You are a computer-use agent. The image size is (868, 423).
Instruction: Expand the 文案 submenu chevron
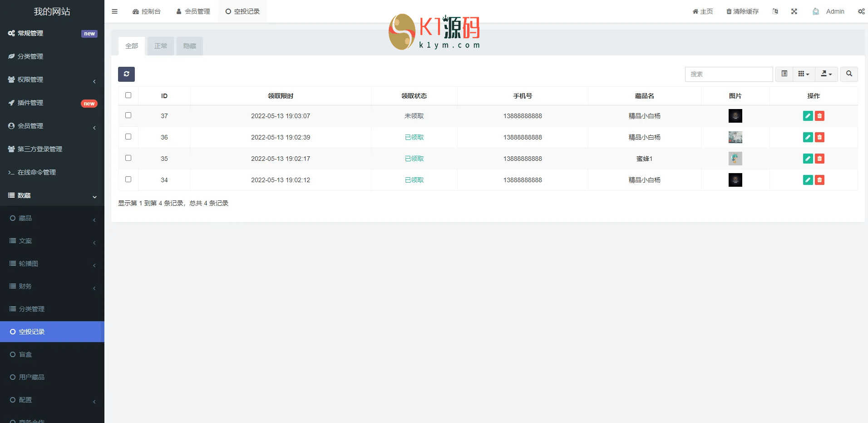tap(94, 243)
